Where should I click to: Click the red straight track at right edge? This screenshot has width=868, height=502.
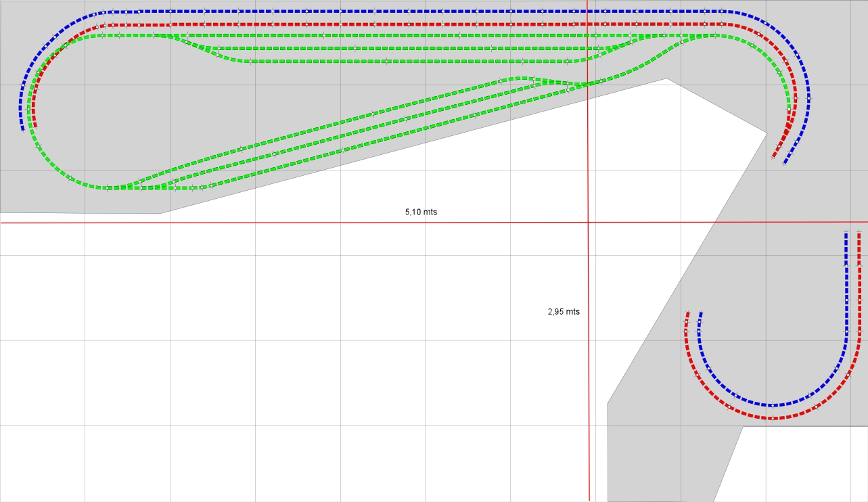tap(859, 284)
